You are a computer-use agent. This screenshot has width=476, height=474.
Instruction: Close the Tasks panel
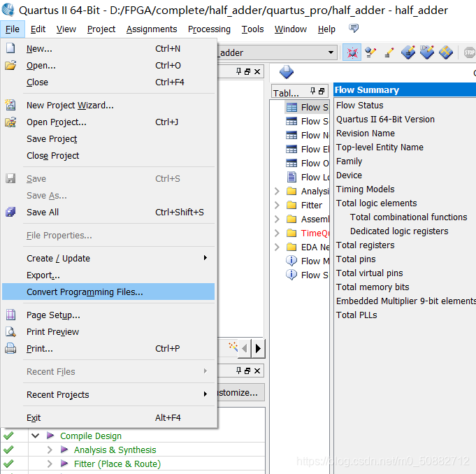pos(257,371)
